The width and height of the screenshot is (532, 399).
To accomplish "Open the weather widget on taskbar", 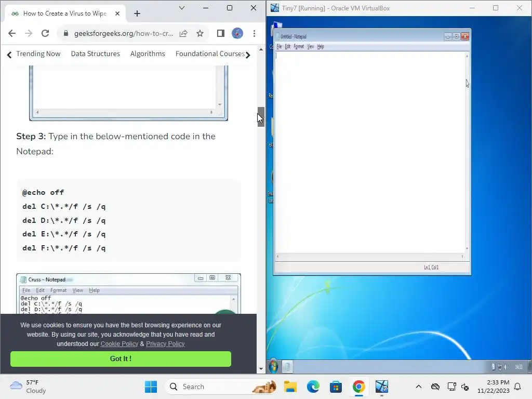I will (28, 387).
